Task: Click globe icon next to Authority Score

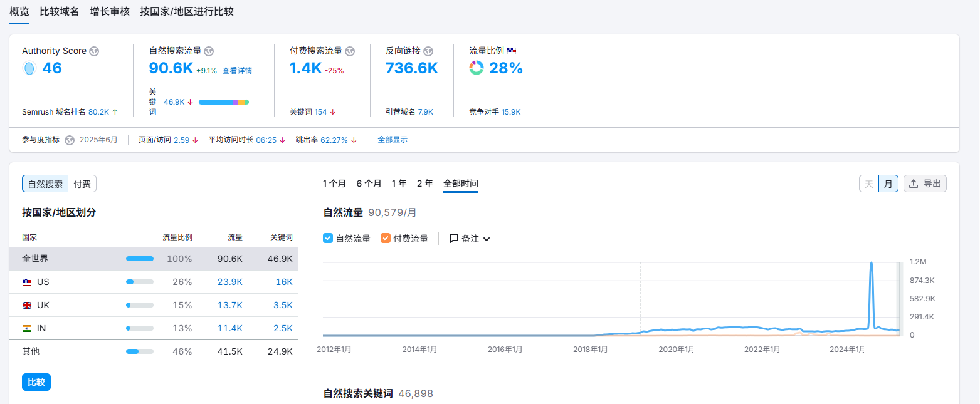Action: coord(94,51)
